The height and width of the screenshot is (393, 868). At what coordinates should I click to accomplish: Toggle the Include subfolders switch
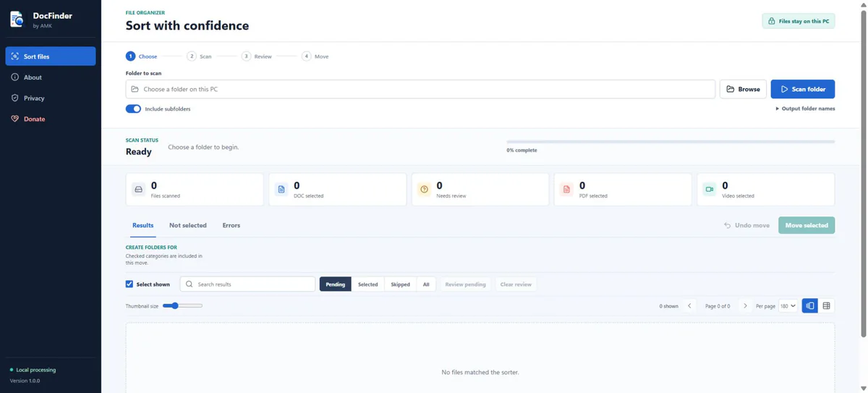(133, 109)
